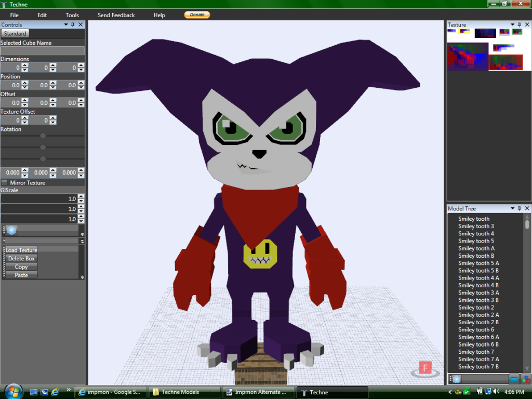Toggle the Mirror Texture checkbox
This screenshot has width=532, height=399.
tap(4, 182)
